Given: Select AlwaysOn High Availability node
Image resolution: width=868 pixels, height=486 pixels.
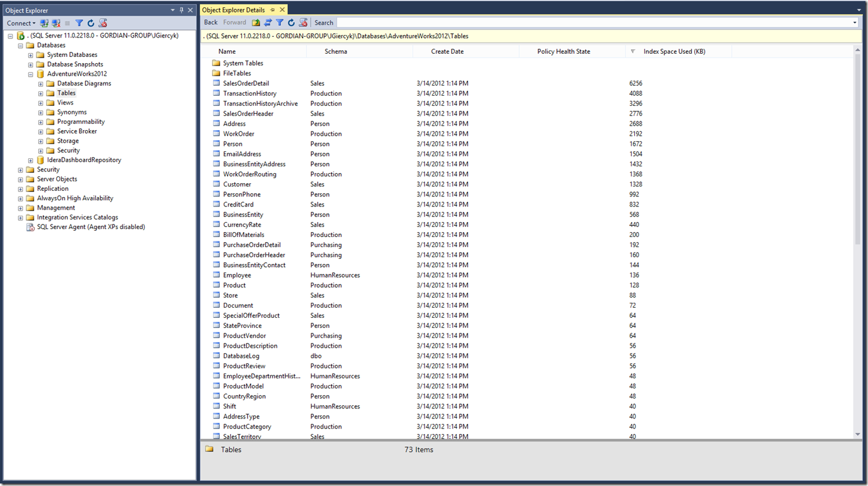Looking at the screenshot, I should tap(75, 198).
